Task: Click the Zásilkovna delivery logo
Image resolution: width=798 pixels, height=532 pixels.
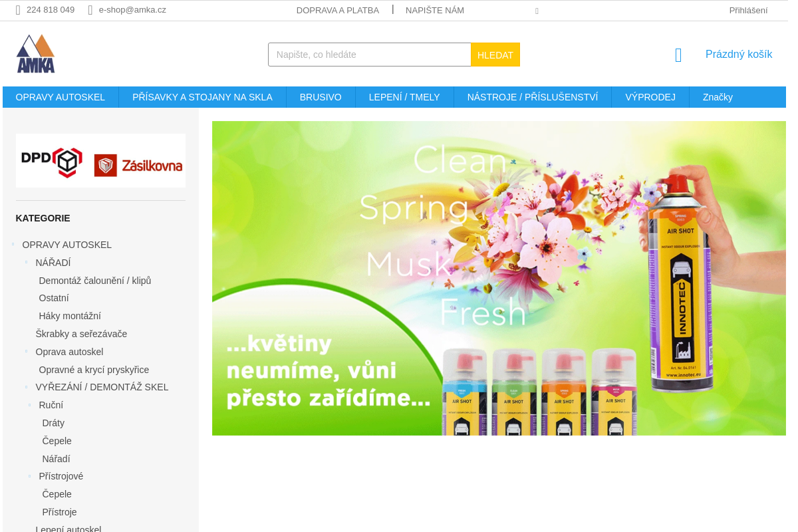Action: coord(140,164)
